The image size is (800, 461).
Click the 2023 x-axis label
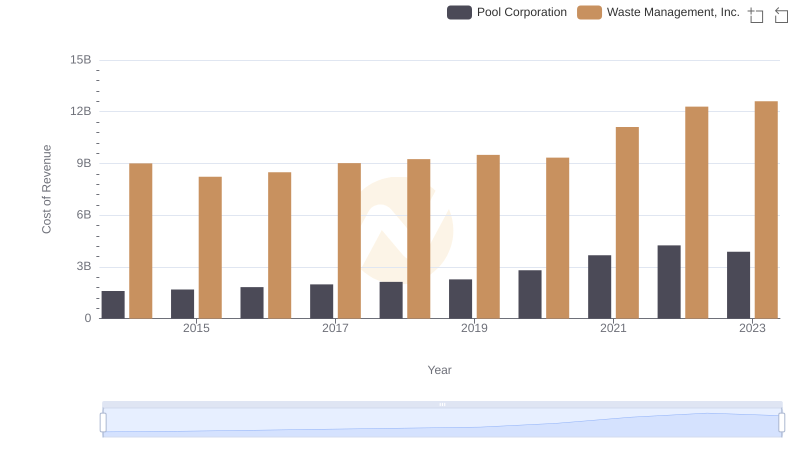coord(752,328)
